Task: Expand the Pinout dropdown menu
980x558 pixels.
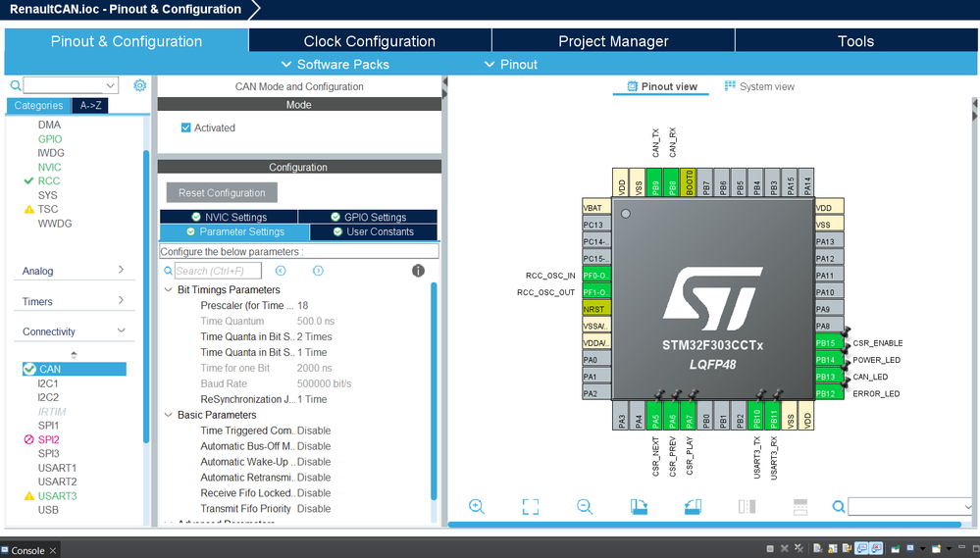Action: click(x=511, y=65)
